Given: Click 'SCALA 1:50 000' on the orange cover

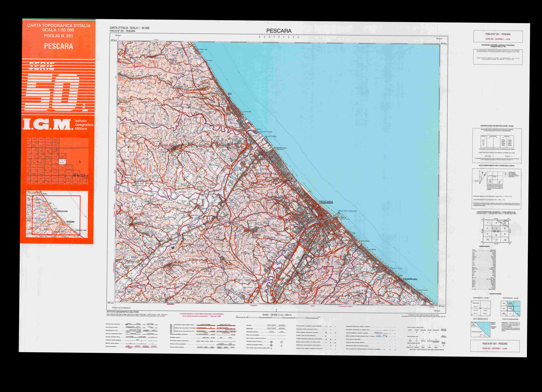Looking at the screenshot, I should pos(58,30).
